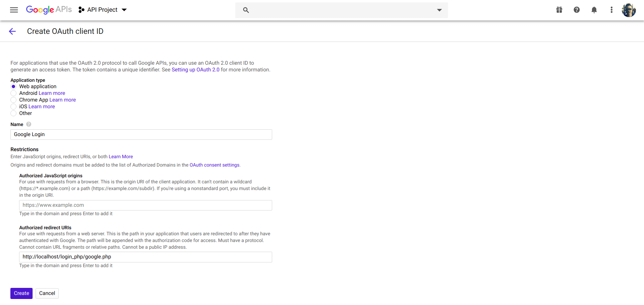Go back with the left arrow
The width and height of the screenshot is (644, 305).
click(x=12, y=31)
